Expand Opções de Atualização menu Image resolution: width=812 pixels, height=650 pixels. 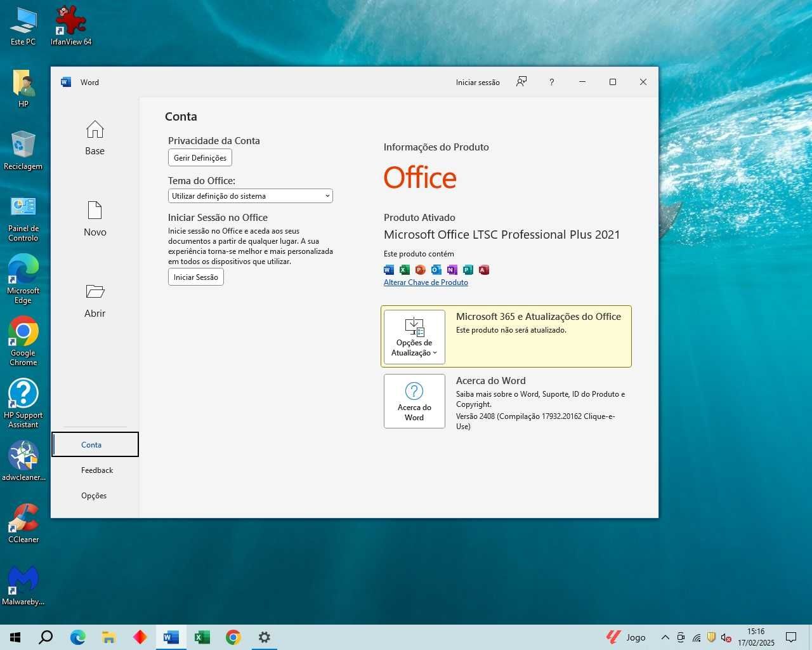(x=414, y=337)
